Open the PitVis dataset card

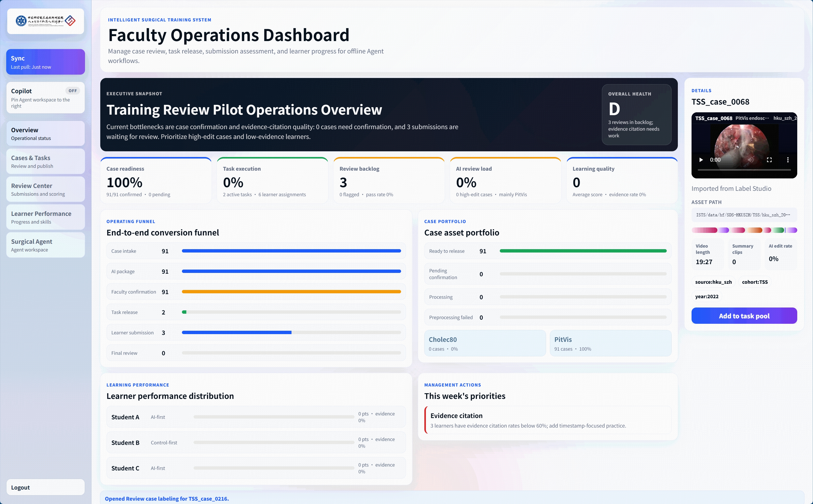click(610, 343)
